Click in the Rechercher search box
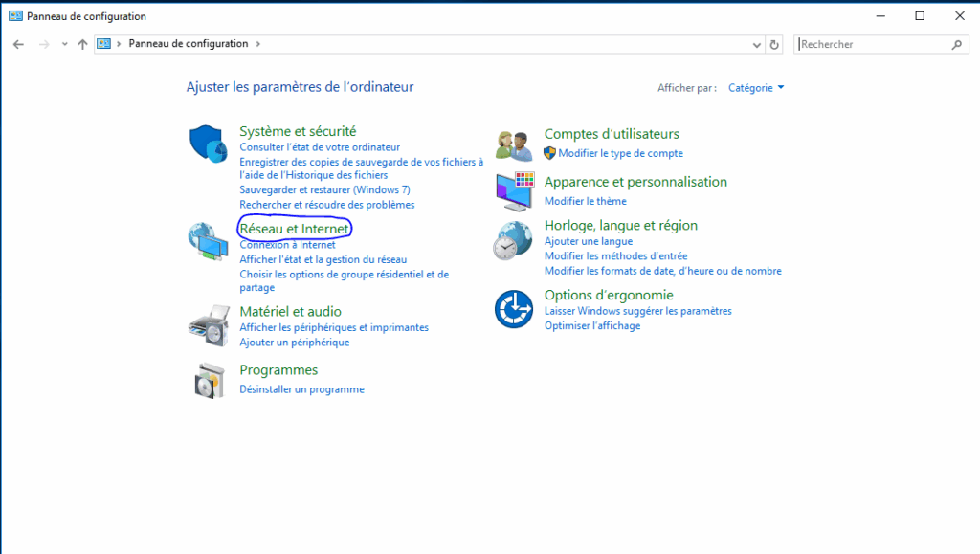The image size is (980, 554). click(x=871, y=44)
